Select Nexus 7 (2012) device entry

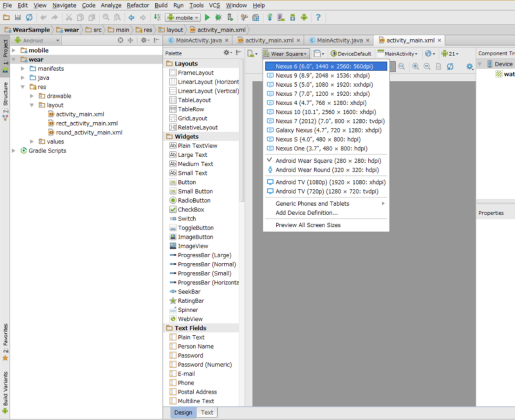click(x=326, y=121)
